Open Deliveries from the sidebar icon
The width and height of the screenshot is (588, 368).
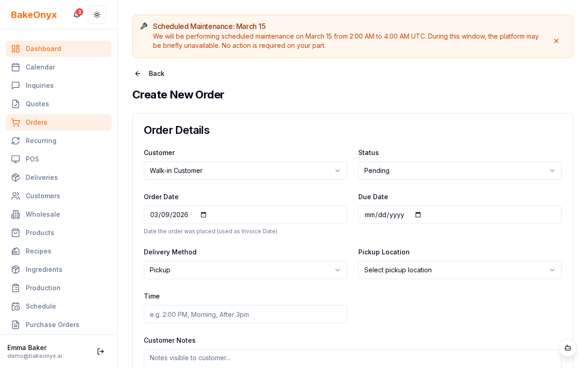[16, 178]
